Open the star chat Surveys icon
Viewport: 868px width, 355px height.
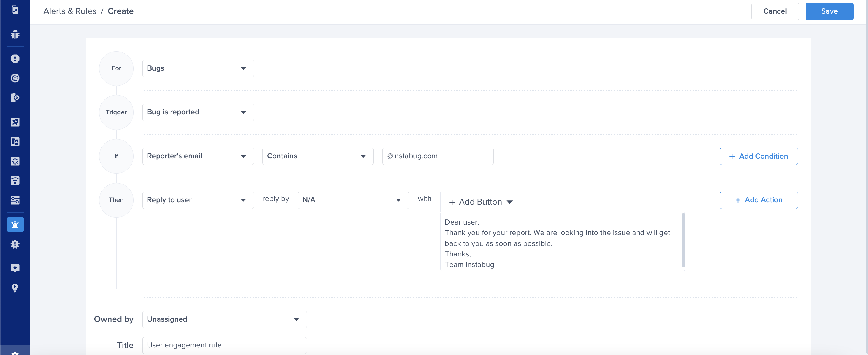coord(15,268)
